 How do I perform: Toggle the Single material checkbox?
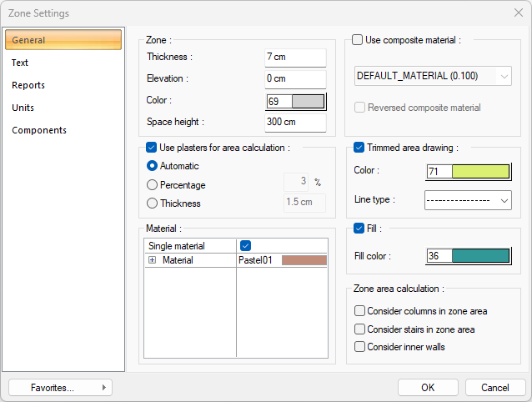[x=245, y=245]
